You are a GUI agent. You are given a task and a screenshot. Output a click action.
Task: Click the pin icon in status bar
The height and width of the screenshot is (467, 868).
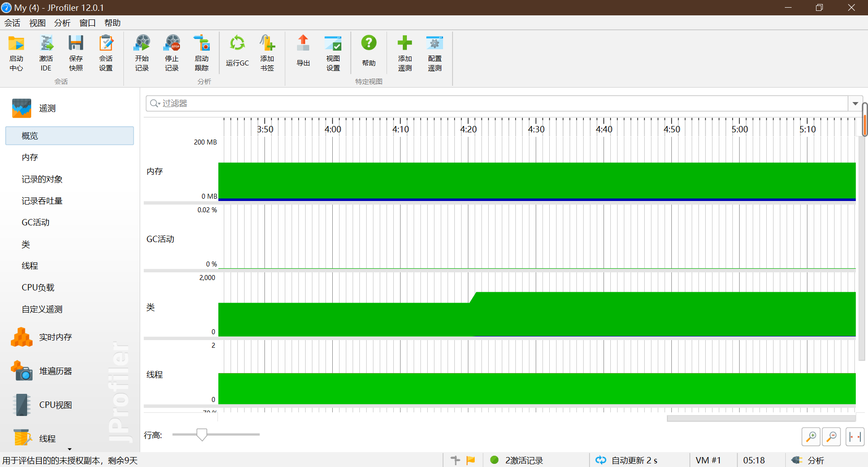[x=455, y=460]
